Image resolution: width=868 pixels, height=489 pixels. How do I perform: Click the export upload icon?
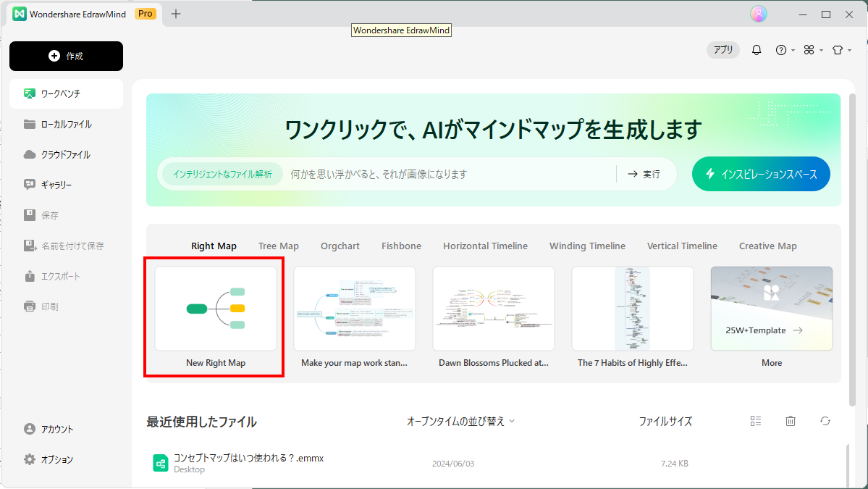(30, 276)
